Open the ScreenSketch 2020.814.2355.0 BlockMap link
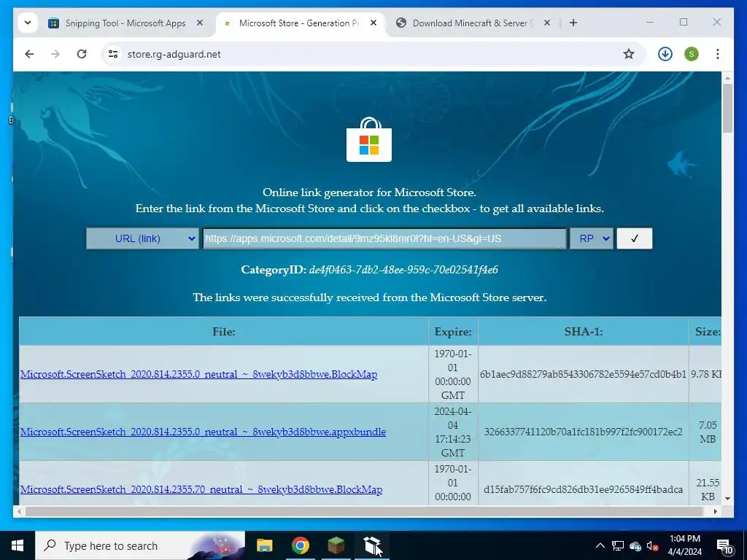747x560 pixels. (x=198, y=374)
